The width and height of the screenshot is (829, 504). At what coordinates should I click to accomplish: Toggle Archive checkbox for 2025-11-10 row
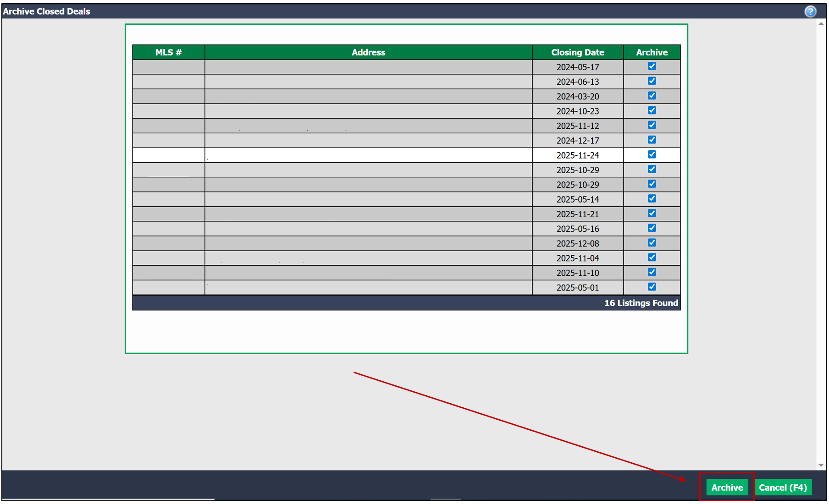point(652,272)
